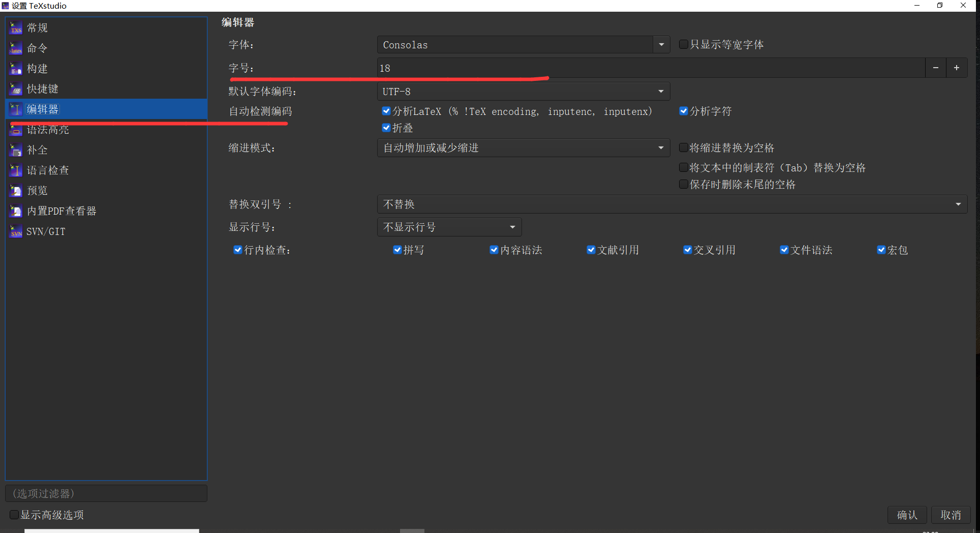Toggle the 分析字符 checkbox
Image resolution: width=980 pixels, height=533 pixels.
[x=684, y=111]
